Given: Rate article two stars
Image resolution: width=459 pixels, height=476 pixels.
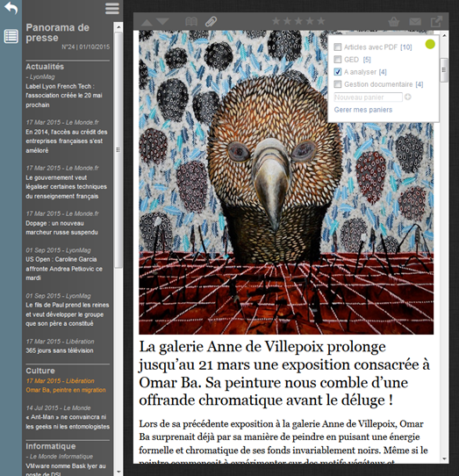Looking at the screenshot, I should [287, 21].
